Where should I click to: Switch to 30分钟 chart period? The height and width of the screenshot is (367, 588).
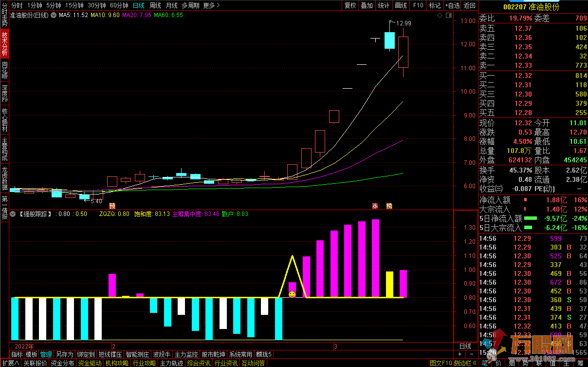[97, 5]
